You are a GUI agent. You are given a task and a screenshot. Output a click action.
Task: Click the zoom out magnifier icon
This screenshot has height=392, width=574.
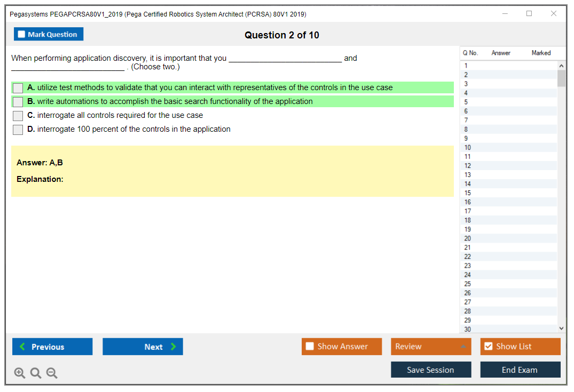pos(52,373)
